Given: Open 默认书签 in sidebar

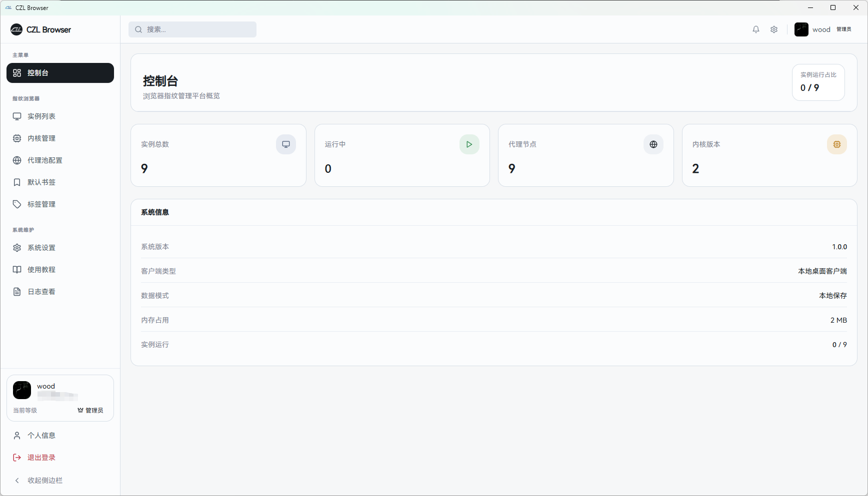Looking at the screenshot, I should pos(60,182).
